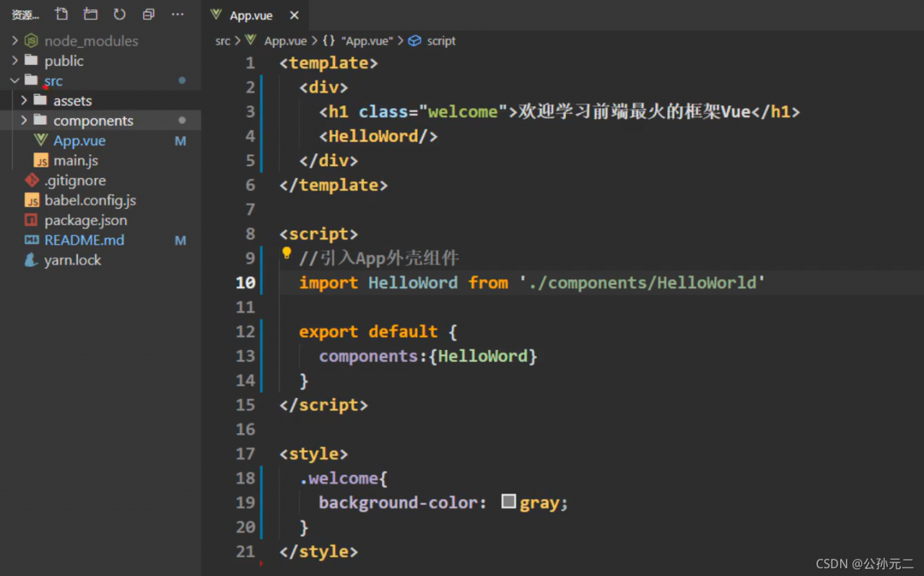Click the New File icon in explorer toolbar
The height and width of the screenshot is (576, 924).
click(x=62, y=14)
